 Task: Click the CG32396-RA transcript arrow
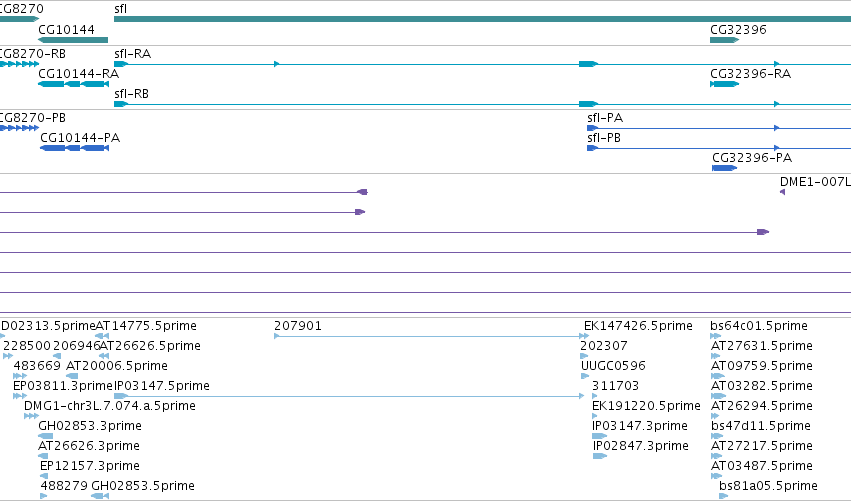point(725,84)
